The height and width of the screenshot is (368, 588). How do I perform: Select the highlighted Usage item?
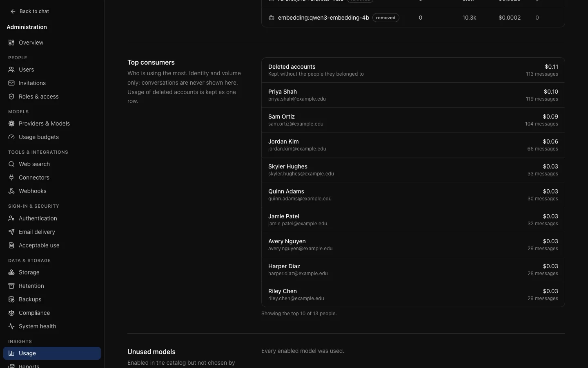point(52,353)
